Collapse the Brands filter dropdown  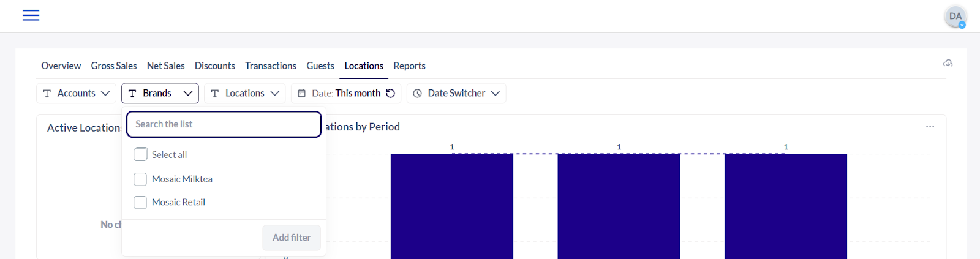click(160, 93)
